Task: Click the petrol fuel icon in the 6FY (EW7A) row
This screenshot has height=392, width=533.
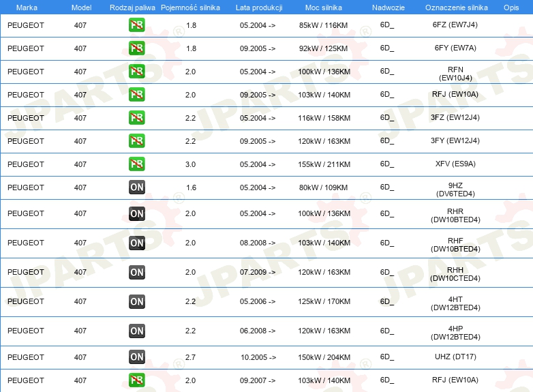Action: (136, 48)
